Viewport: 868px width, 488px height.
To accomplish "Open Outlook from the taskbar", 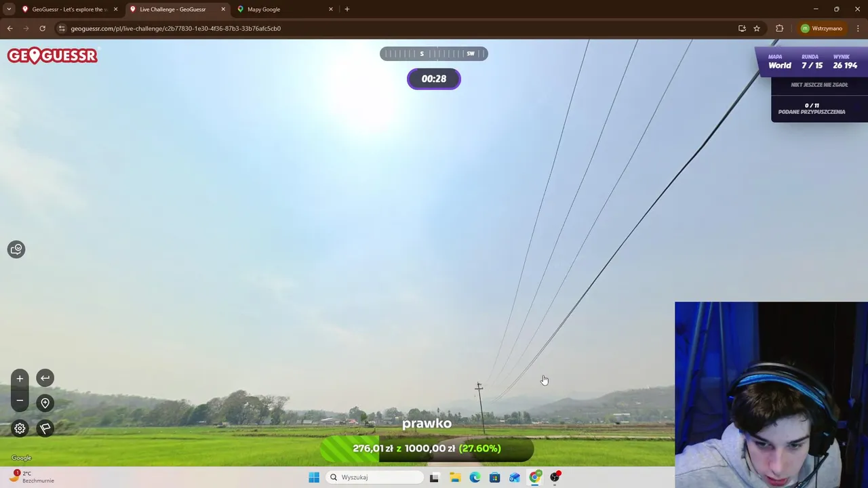I will [x=515, y=477].
